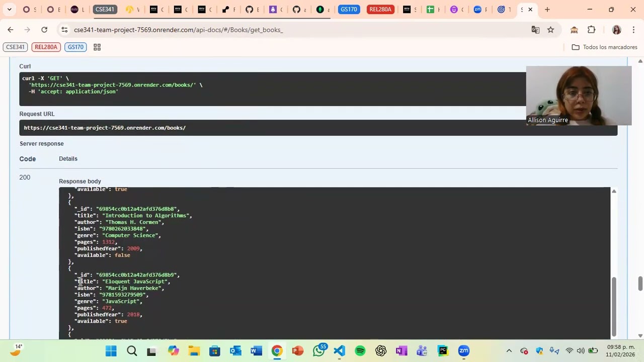Open the clock and date panel
This screenshot has height=362, width=644.
coord(621,350)
